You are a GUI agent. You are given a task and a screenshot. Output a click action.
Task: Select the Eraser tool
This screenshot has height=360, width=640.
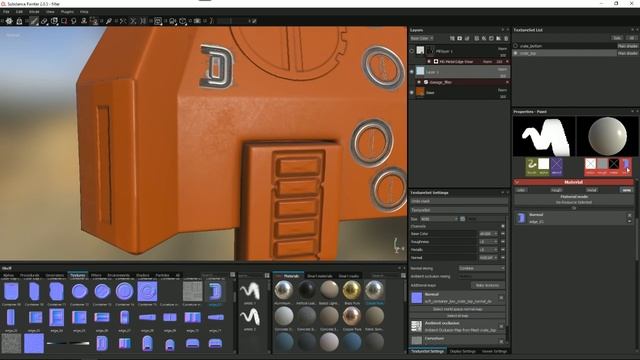(x=44, y=21)
